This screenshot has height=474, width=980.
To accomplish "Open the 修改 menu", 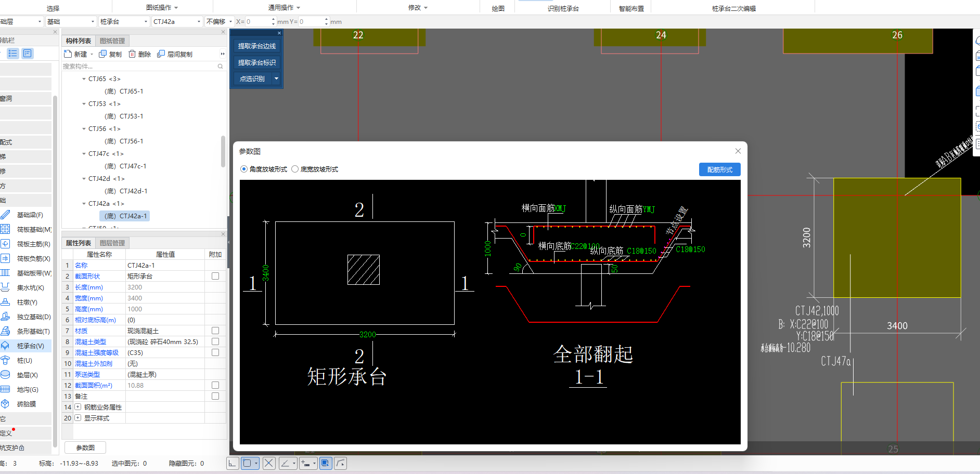I will point(418,8).
